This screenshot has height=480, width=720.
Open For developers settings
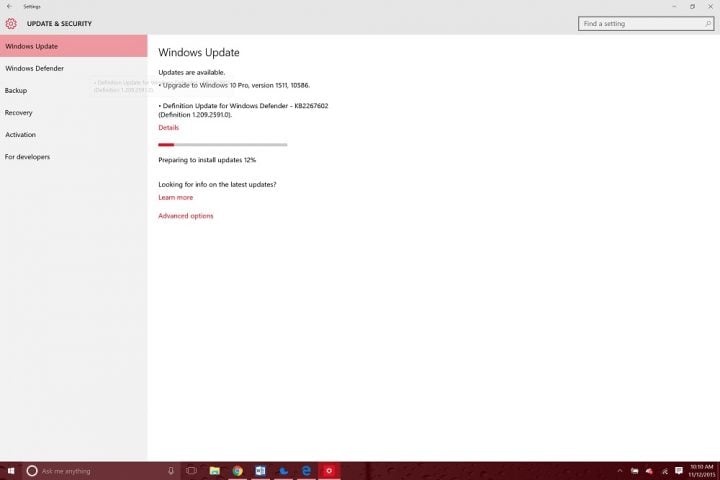[73, 157]
